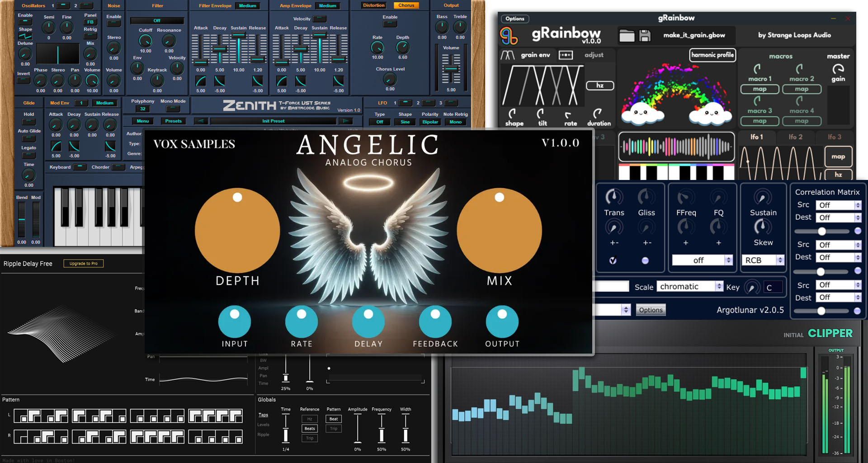This screenshot has height=463, width=868.
Task: Click save disk icon in gRainbow
Action: click(x=645, y=36)
